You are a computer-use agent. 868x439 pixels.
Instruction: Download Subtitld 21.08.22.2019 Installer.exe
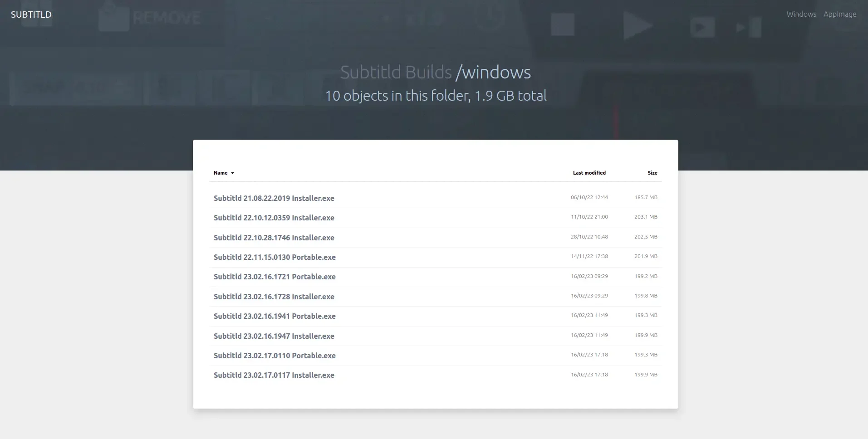coord(274,198)
